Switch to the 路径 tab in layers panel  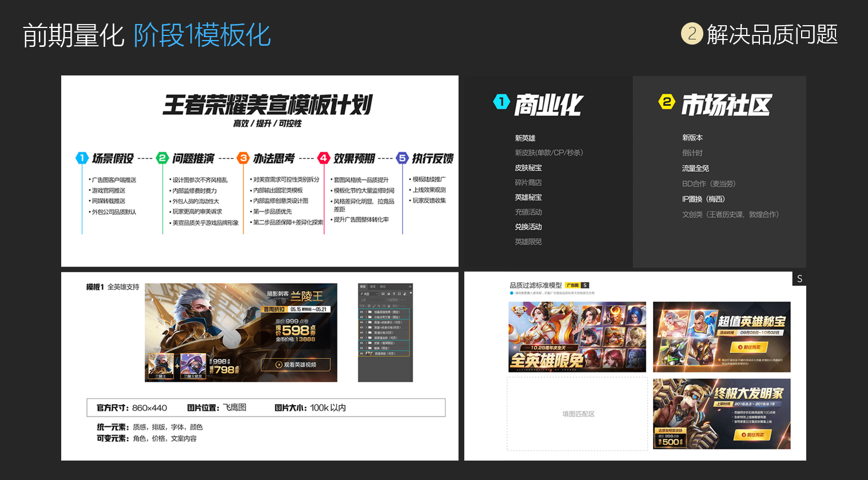click(383, 287)
